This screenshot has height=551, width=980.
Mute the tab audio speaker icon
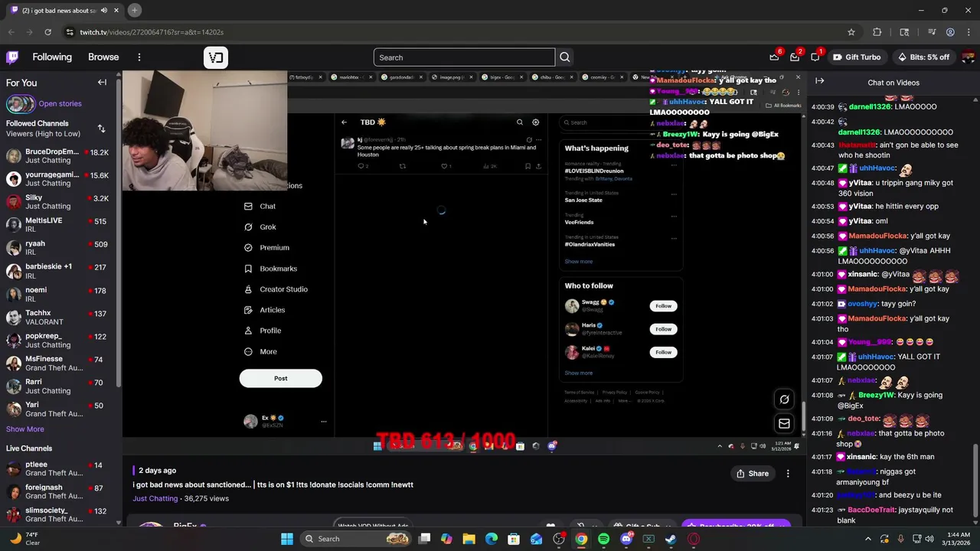103,11
